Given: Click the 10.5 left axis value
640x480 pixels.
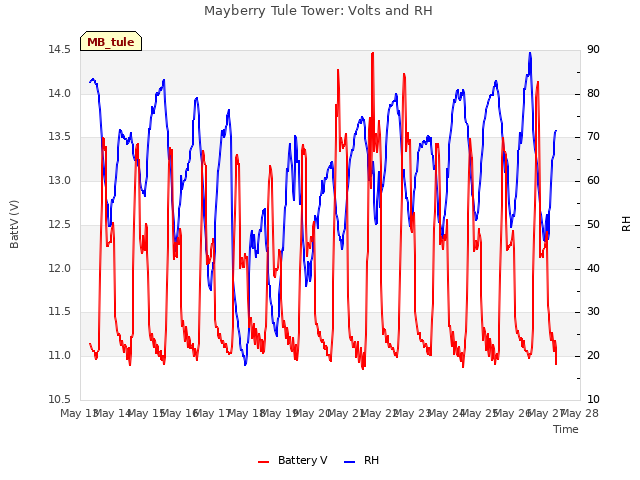Looking at the screenshot, I should [x=59, y=399].
